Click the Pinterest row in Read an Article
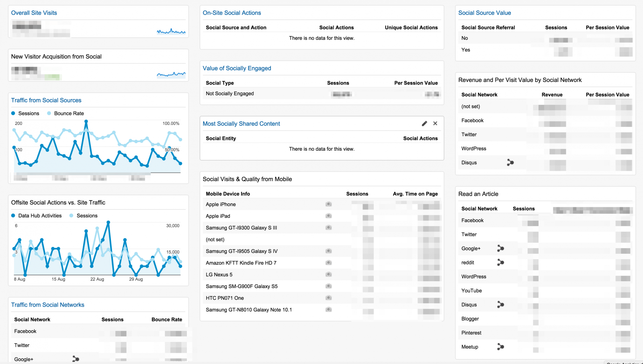Image resolution: width=643 pixels, height=364 pixels. [545, 333]
